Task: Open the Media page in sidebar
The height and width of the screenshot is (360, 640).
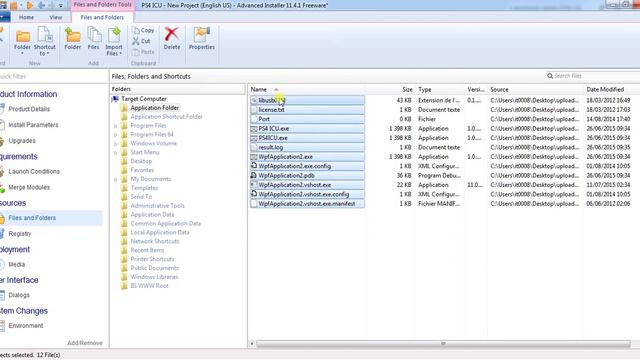Action: pos(16,264)
